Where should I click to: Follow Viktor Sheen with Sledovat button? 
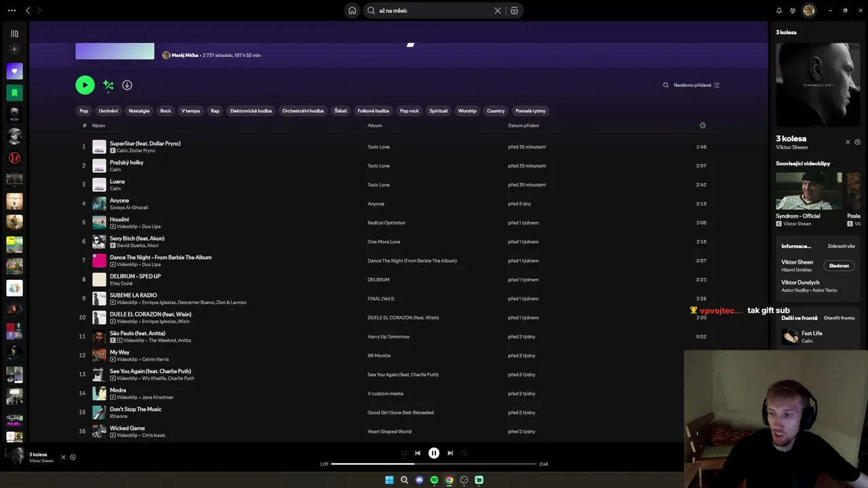click(x=839, y=266)
